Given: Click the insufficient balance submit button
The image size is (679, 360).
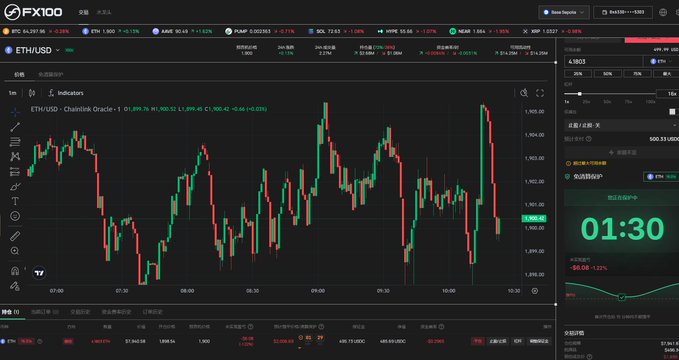Looking at the screenshot, I should click(621, 152).
